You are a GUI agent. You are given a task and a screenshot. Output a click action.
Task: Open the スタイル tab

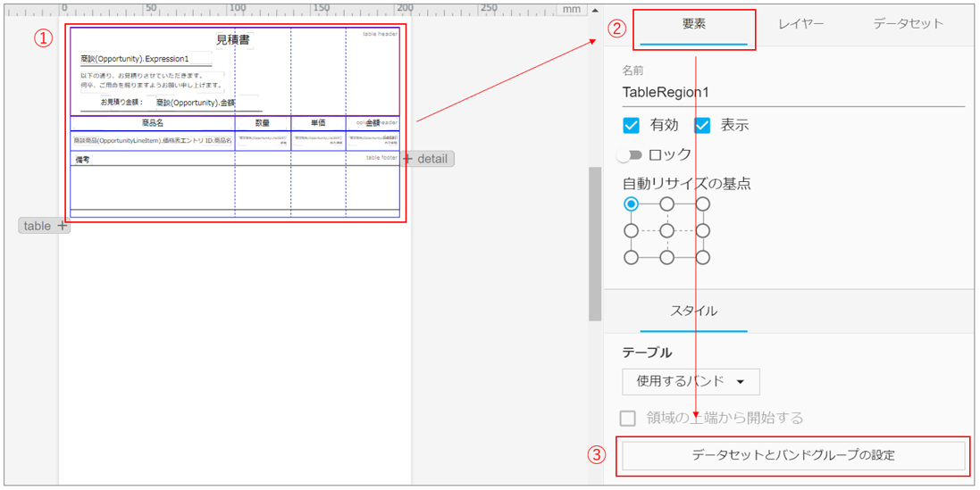693,311
